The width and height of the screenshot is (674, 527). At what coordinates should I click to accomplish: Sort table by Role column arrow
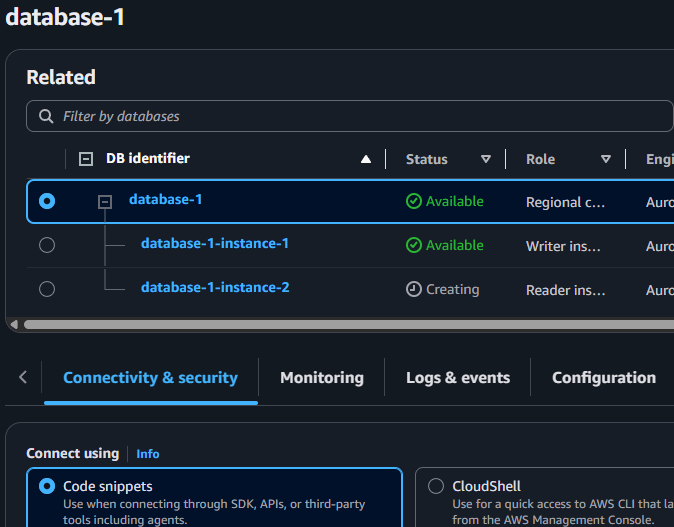pyautogui.click(x=606, y=159)
